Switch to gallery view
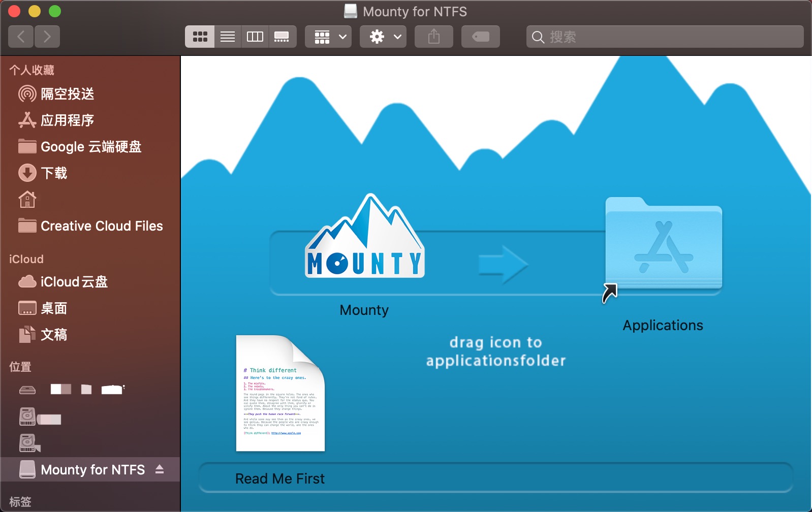812x512 pixels. (x=282, y=37)
